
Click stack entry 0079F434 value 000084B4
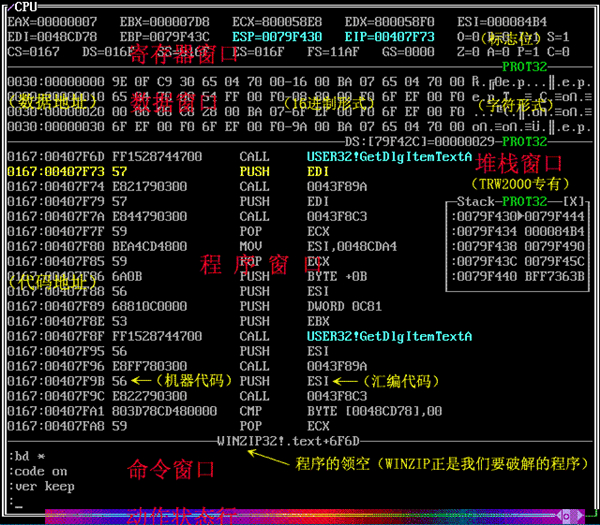point(518,231)
